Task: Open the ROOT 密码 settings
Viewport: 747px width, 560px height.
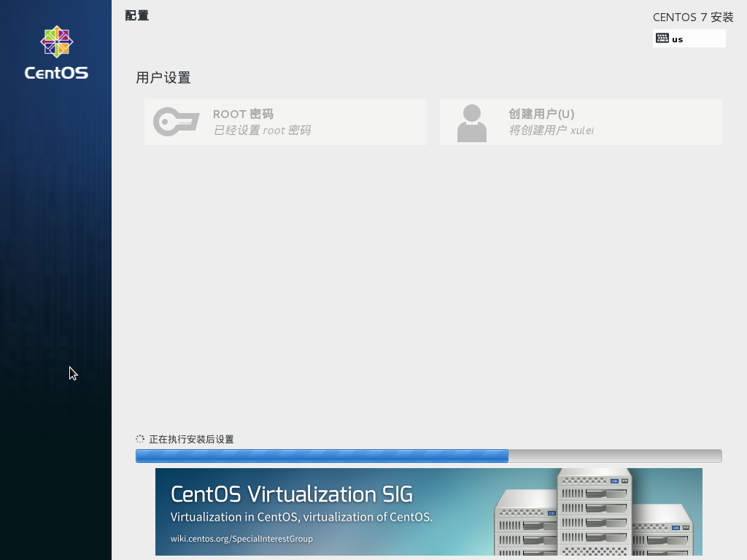Action: 285,122
